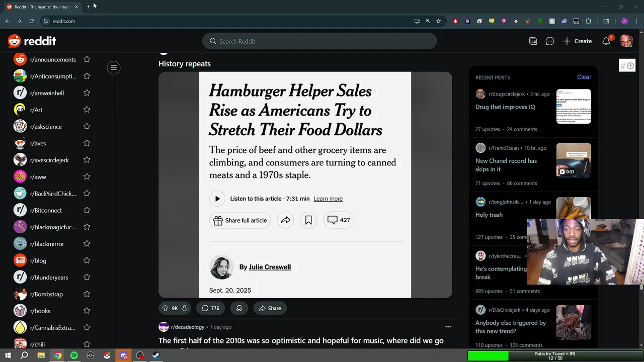
Task: Open r/books community icon
Action: [x=20, y=311]
